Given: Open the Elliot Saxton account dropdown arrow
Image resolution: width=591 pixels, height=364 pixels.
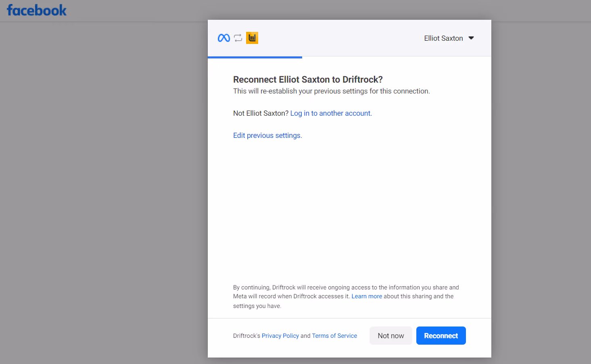Looking at the screenshot, I should (x=471, y=38).
